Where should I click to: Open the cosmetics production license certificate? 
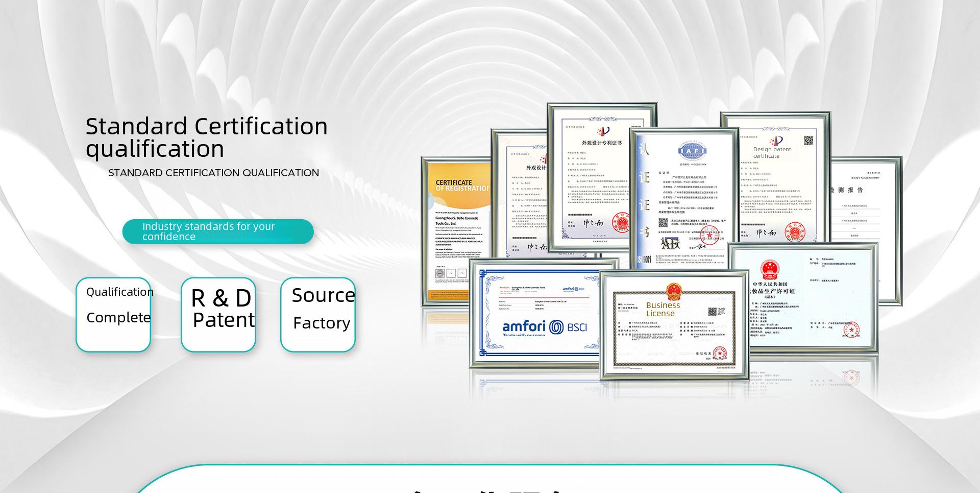803,298
